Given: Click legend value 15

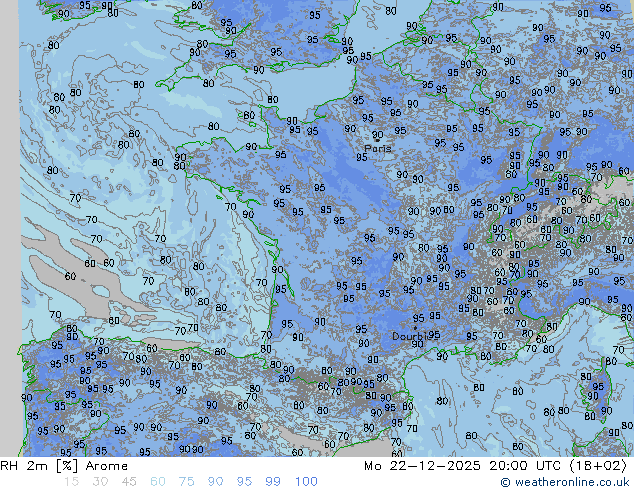Looking at the screenshot, I should click(x=71, y=482).
